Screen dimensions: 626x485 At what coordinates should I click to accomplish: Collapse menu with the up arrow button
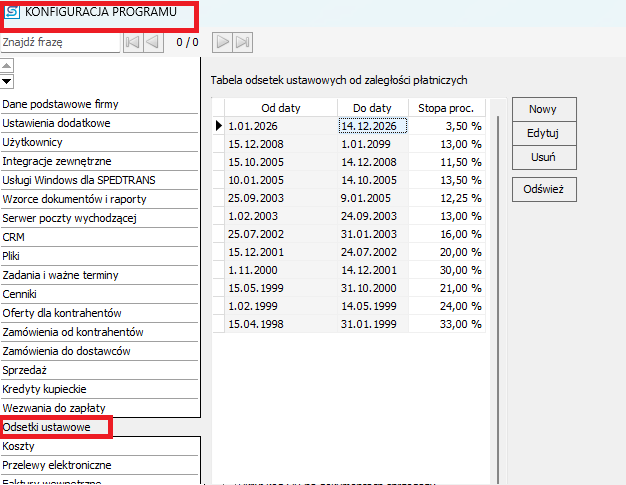click(x=7, y=65)
